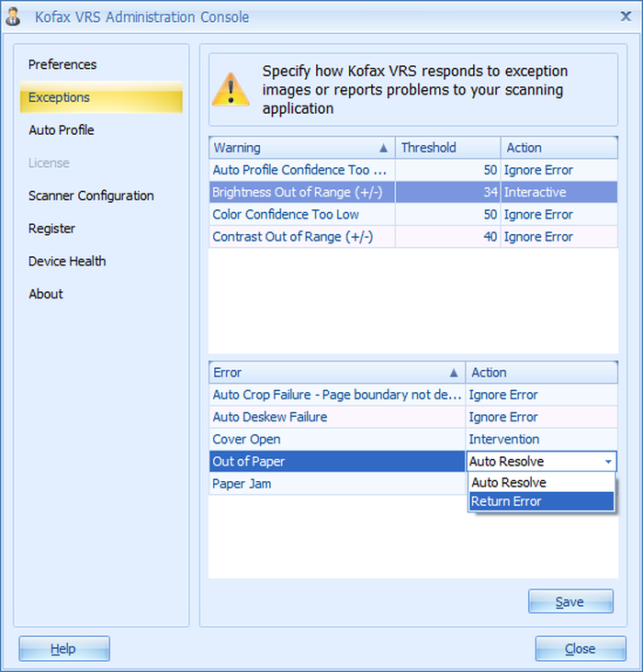The height and width of the screenshot is (672, 643).
Task: Open the Preferences section
Action: click(x=62, y=64)
